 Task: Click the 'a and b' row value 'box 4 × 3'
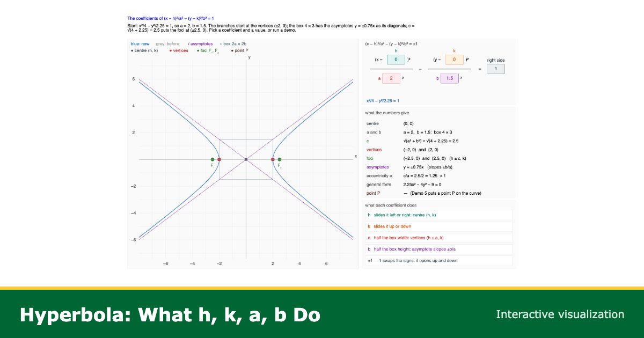pos(443,132)
